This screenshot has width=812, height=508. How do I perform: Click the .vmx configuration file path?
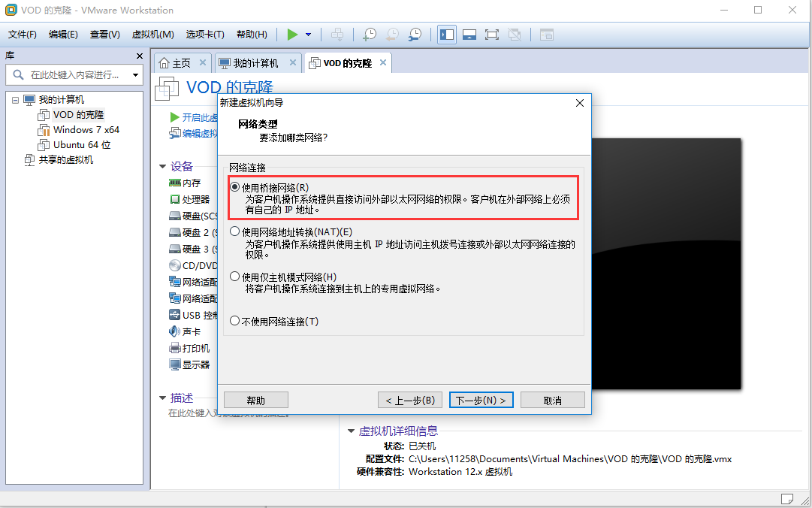[x=570, y=459]
